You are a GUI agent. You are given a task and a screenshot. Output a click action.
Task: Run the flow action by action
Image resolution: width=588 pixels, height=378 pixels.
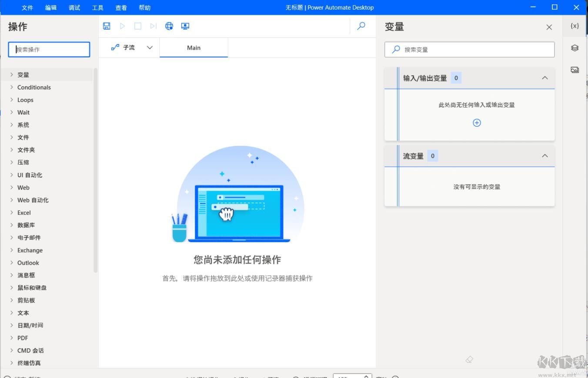point(153,26)
